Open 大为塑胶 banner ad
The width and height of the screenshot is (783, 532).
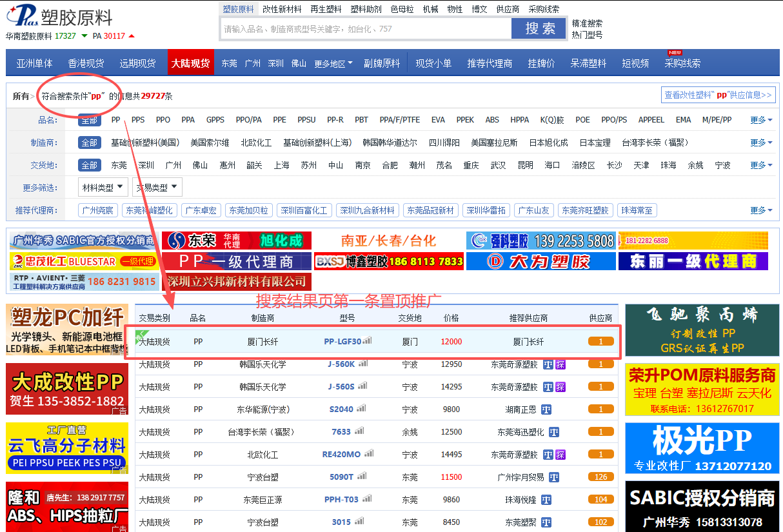(540, 261)
